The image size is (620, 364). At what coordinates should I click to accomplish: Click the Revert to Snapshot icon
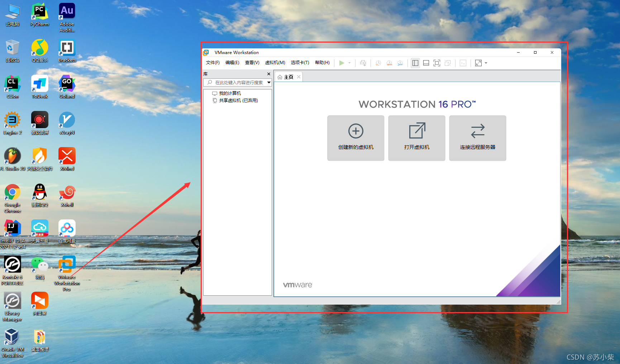pos(389,63)
